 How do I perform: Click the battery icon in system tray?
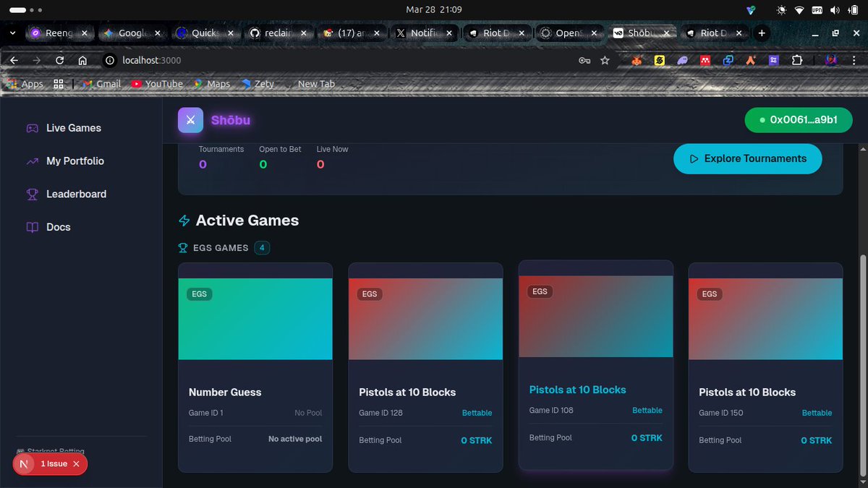tap(853, 10)
